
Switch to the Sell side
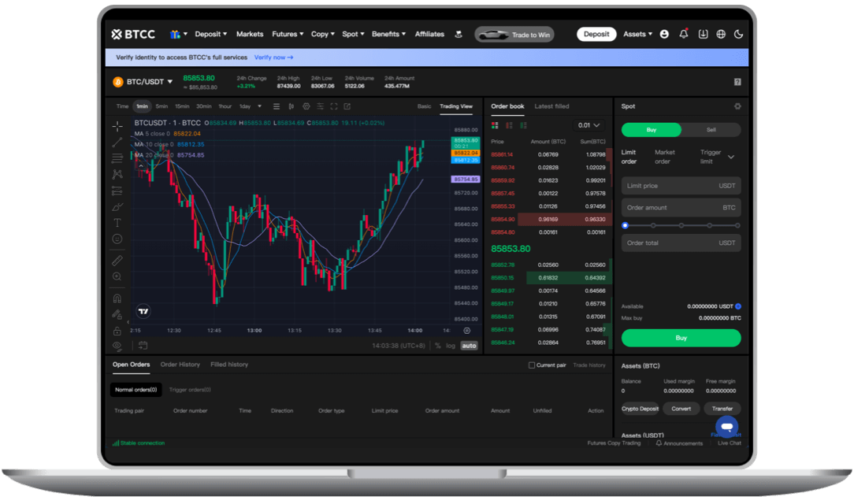[711, 130]
